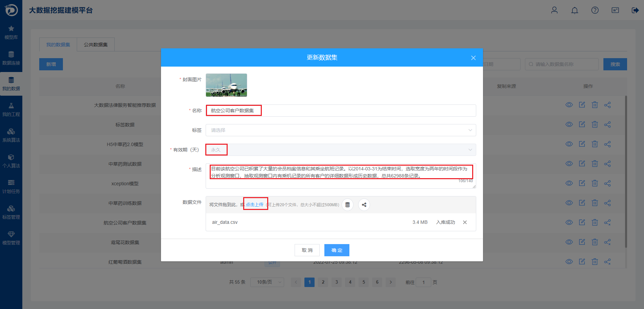The image size is (644, 309).
Task: Open the 我的数据 sidebar item
Action: (x=11, y=84)
